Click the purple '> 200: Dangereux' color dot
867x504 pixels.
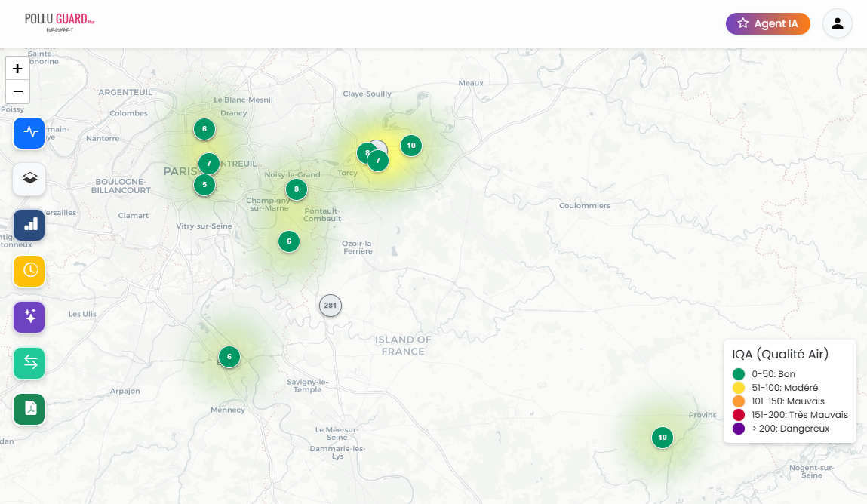click(738, 428)
